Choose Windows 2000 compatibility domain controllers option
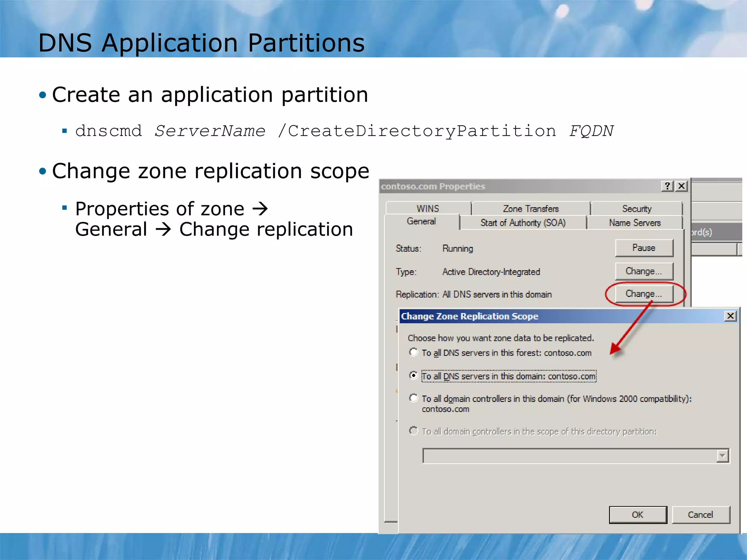The image size is (747, 560). [414, 398]
